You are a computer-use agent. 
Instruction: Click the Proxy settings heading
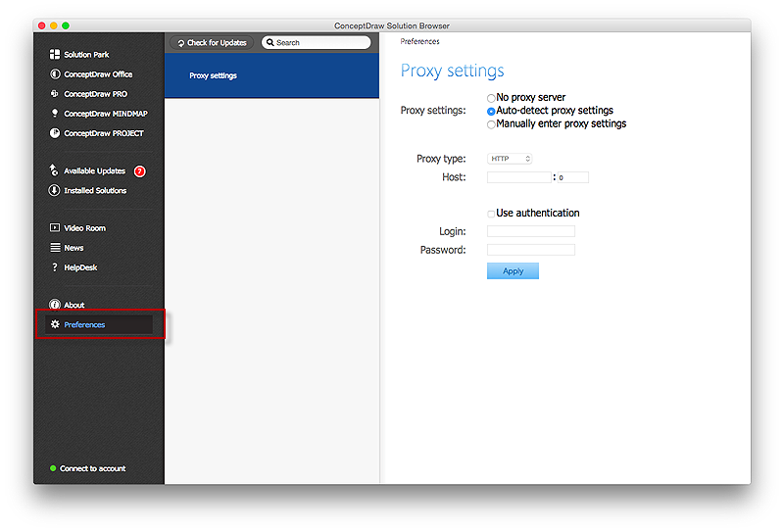click(452, 71)
